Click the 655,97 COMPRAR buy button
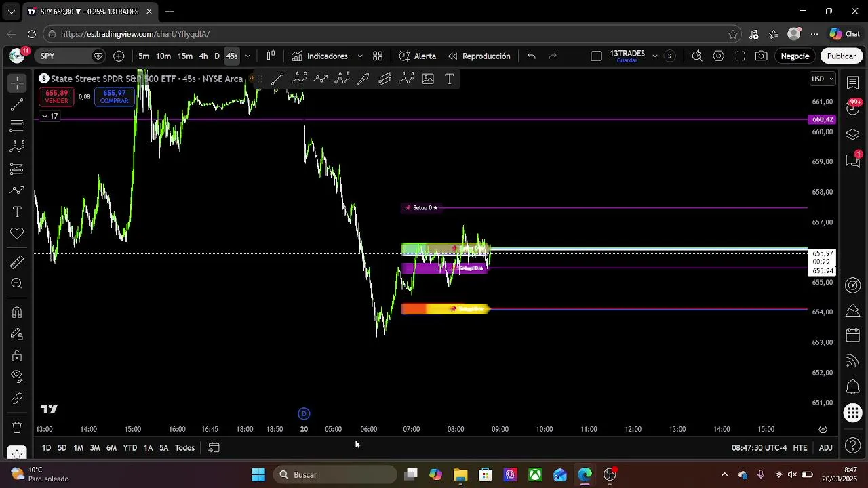 point(114,97)
